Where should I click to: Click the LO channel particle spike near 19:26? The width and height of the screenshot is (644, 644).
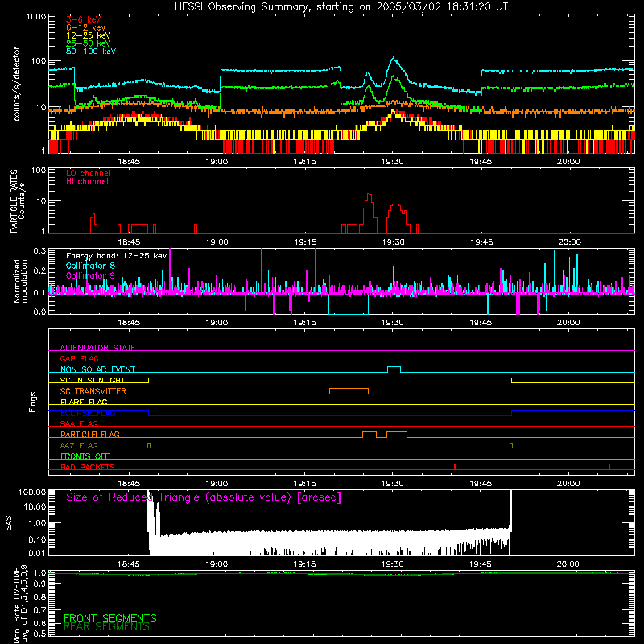[x=369, y=195]
